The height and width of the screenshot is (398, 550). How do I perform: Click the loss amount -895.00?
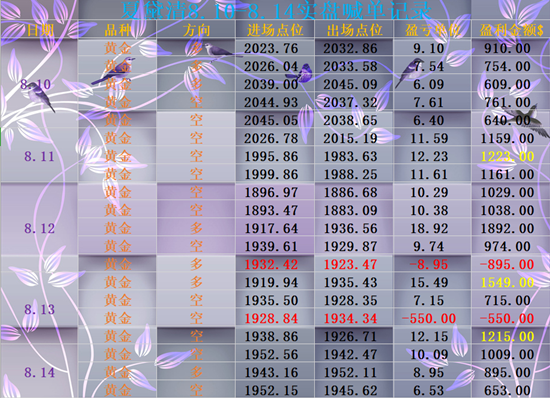(507, 264)
